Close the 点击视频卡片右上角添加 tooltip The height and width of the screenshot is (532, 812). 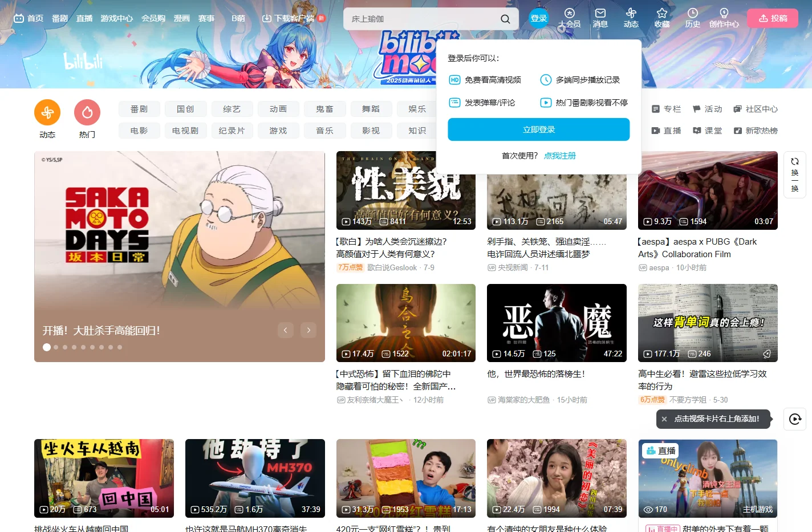(664, 419)
